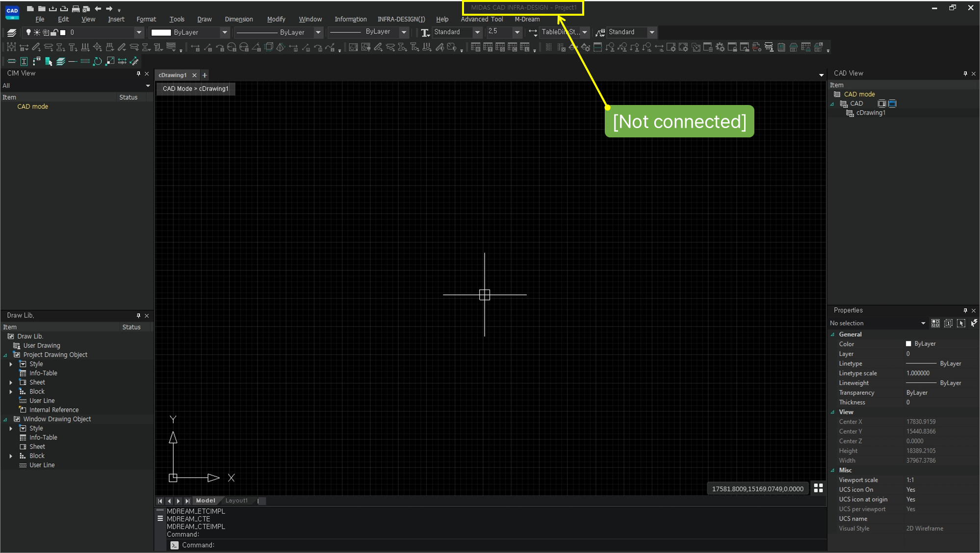This screenshot has height=553, width=980.
Task: Toggle the layer freeze sun icon
Action: (37, 32)
